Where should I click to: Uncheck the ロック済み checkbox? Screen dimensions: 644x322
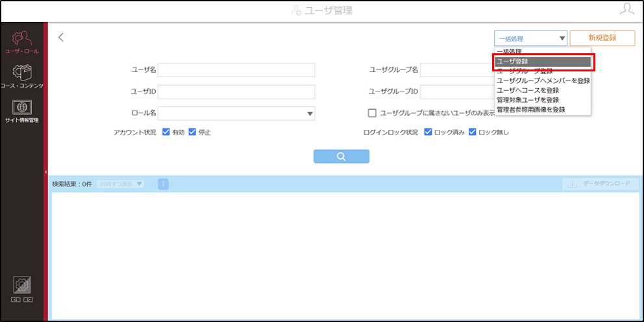428,132
